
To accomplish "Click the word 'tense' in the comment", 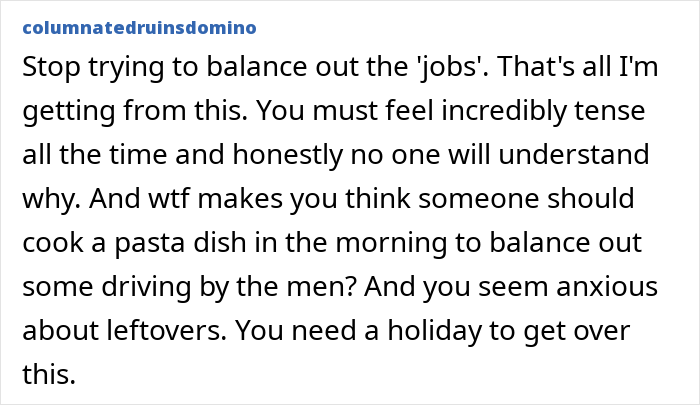I will 609,111.
